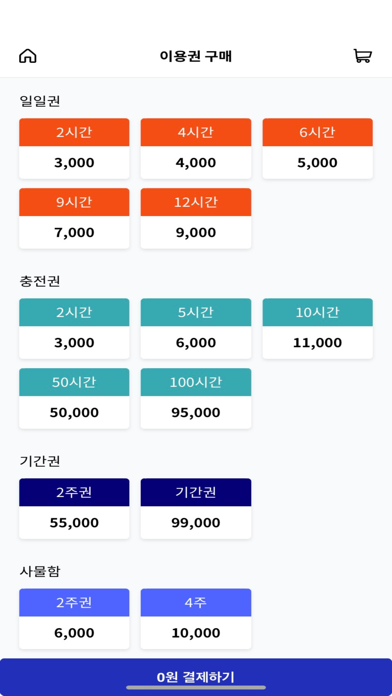Screen dimensions: 392x696
Task: Choose the 10시간 11,000 recharge pass
Action: tap(317, 328)
